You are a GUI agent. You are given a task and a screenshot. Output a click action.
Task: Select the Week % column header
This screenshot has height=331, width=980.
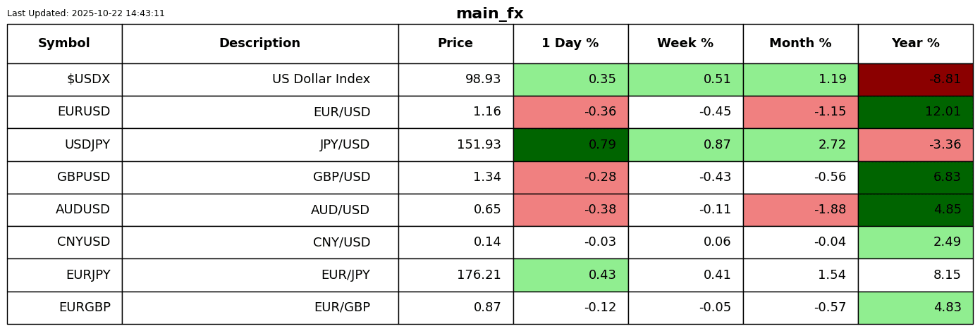click(685, 44)
